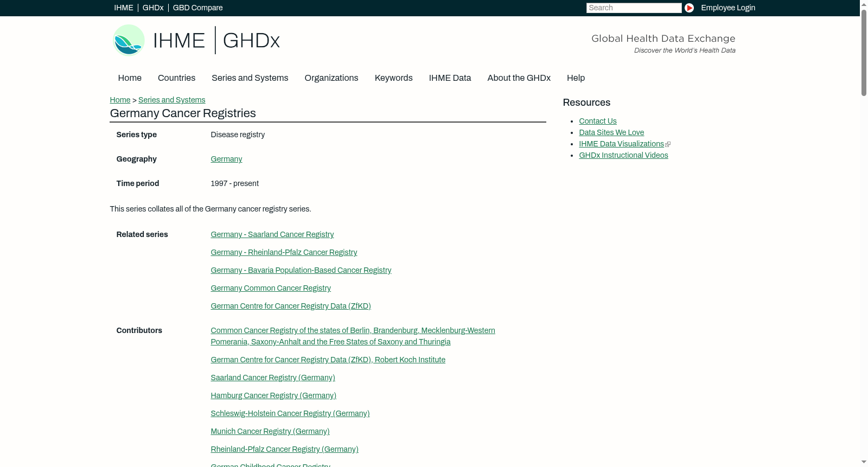The width and height of the screenshot is (868, 467).
Task: Open Germany - Saarland Cancer Registry series
Action: [x=272, y=234]
